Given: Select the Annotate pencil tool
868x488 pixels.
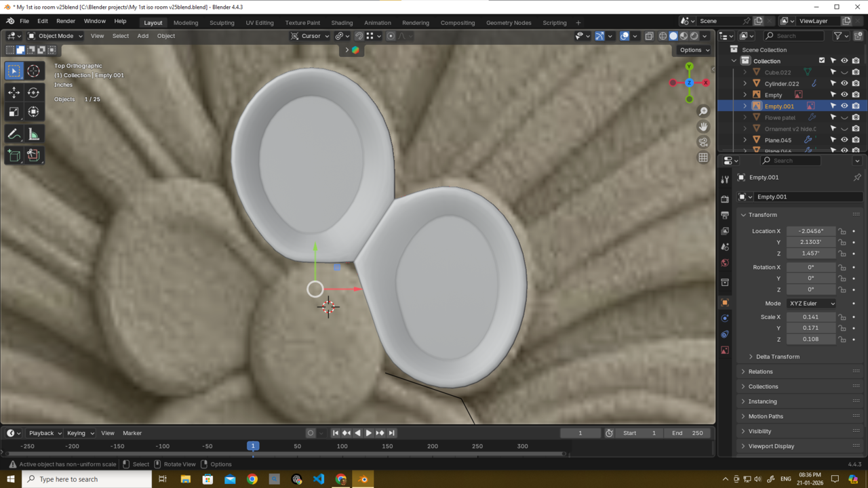Looking at the screenshot, I should tap(14, 134).
